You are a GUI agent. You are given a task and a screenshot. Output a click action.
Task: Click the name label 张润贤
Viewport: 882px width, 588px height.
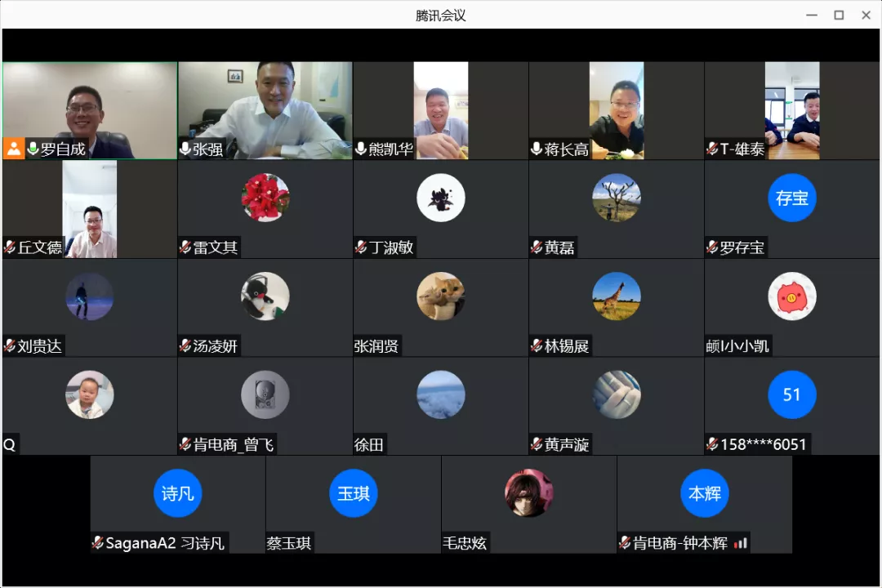376,346
